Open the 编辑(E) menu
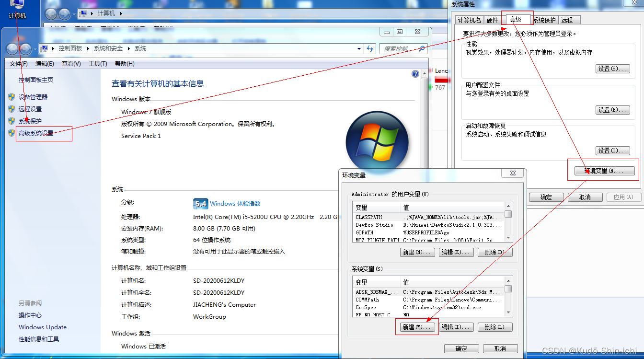This screenshot has width=644, height=359. click(45, 64)
